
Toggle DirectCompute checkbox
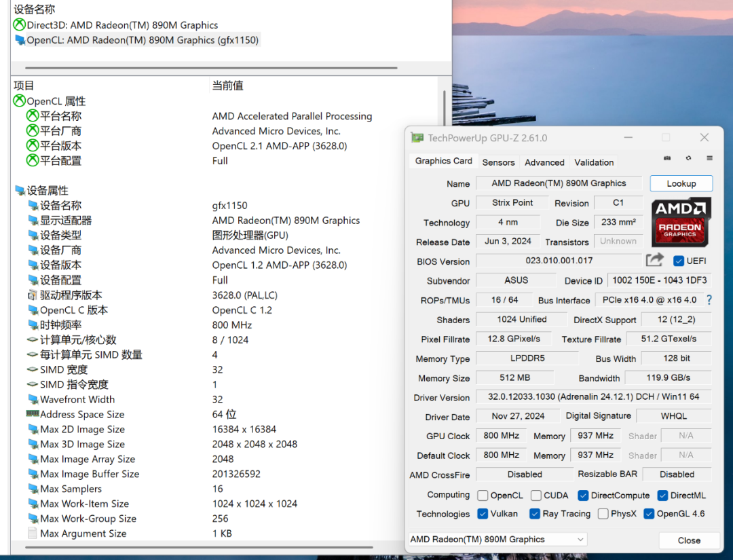coord(583,496)
